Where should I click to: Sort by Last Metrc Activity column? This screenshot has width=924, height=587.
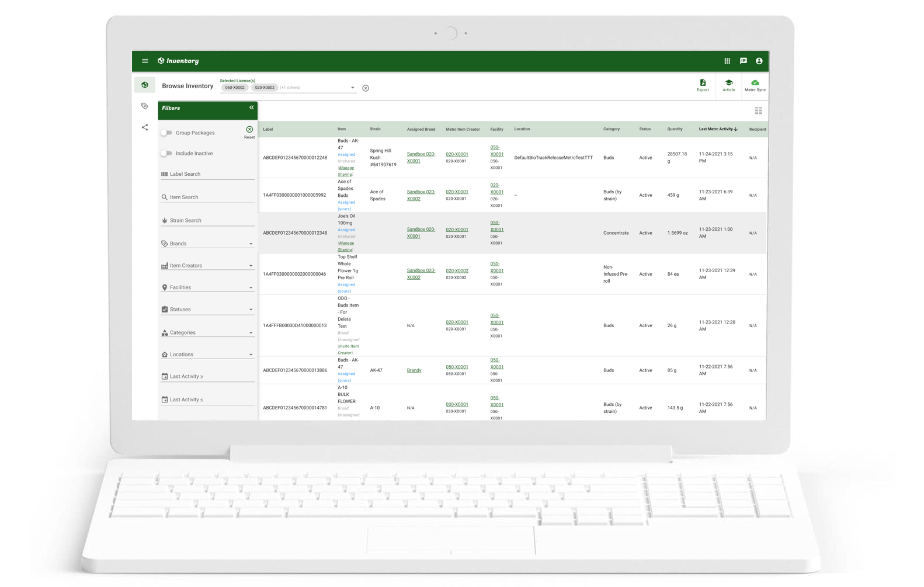718,129
